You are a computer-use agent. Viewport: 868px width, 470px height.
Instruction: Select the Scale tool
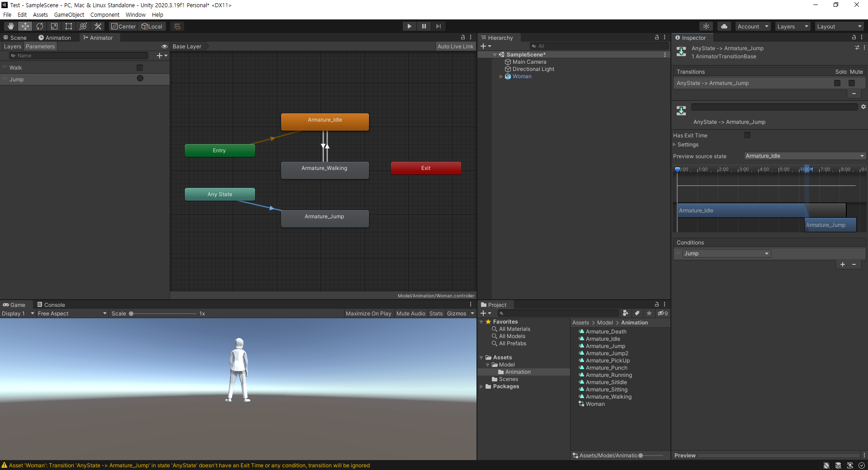pyautogui.click(x=54, y=26)
